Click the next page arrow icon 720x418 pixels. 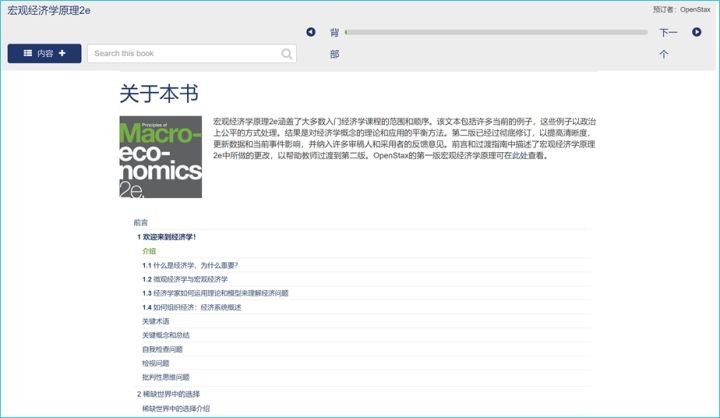(x=696, y=32)
